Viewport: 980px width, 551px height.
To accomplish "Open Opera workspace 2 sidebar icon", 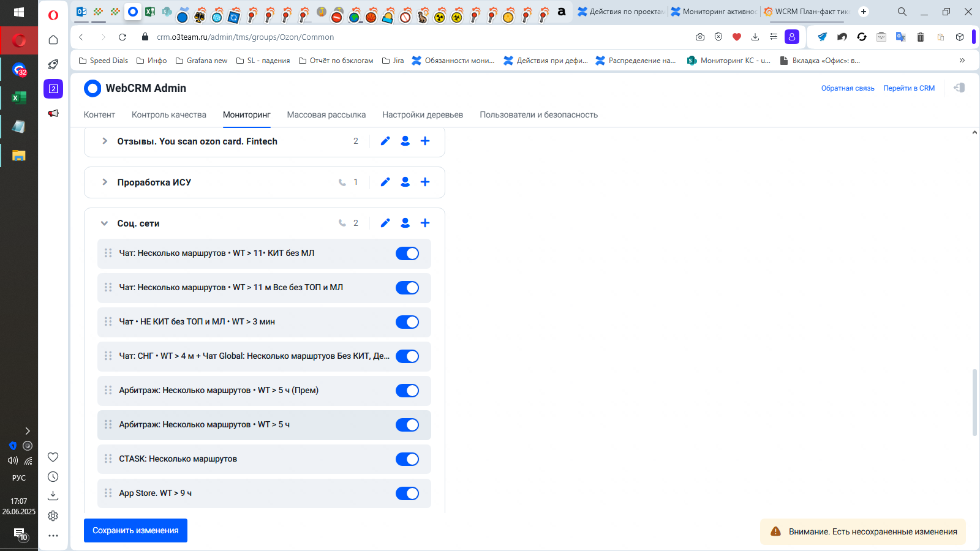I will (x=53, y=89).
